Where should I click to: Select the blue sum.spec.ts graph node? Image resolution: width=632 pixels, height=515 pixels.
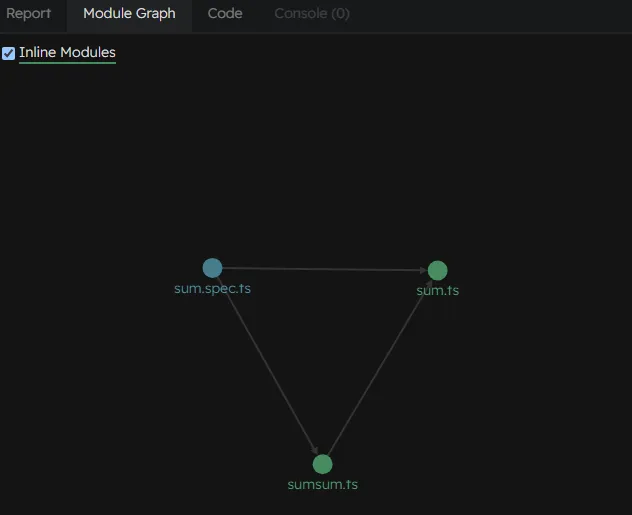212,268
